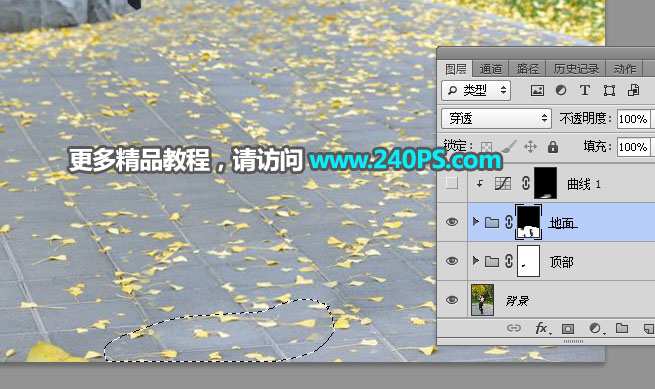
Task: Open the 穿透 blend mode dropdown
Action: pos(496,119)
